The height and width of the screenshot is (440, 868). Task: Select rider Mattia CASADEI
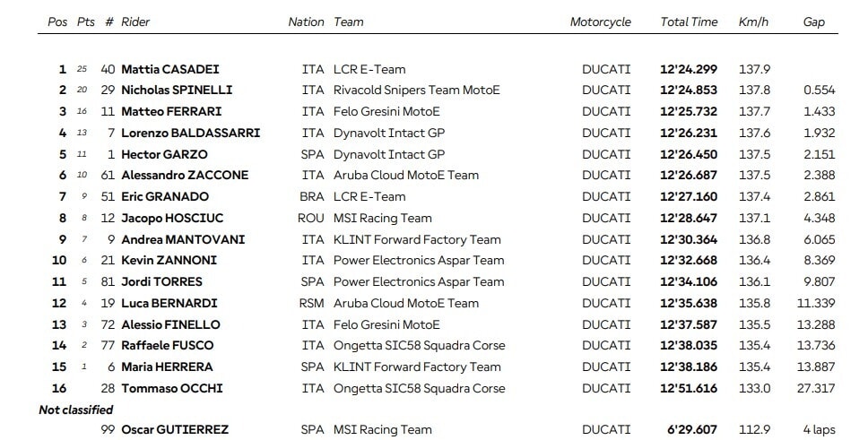tap(170, 69)
